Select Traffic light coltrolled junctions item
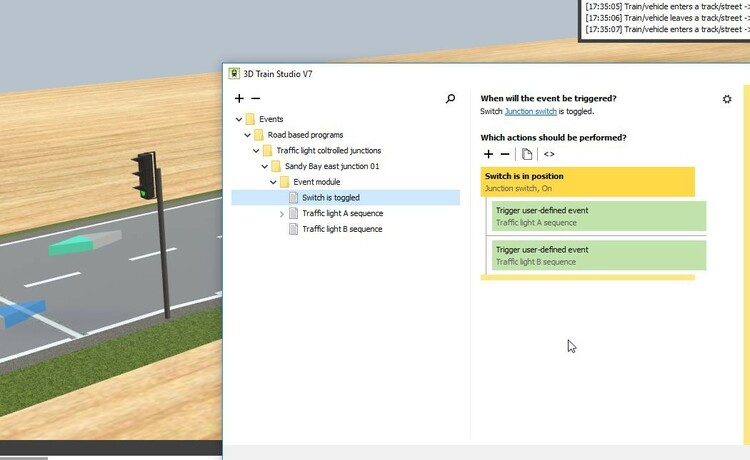Screen dimensions: 750x460 [x=329, y=151]
